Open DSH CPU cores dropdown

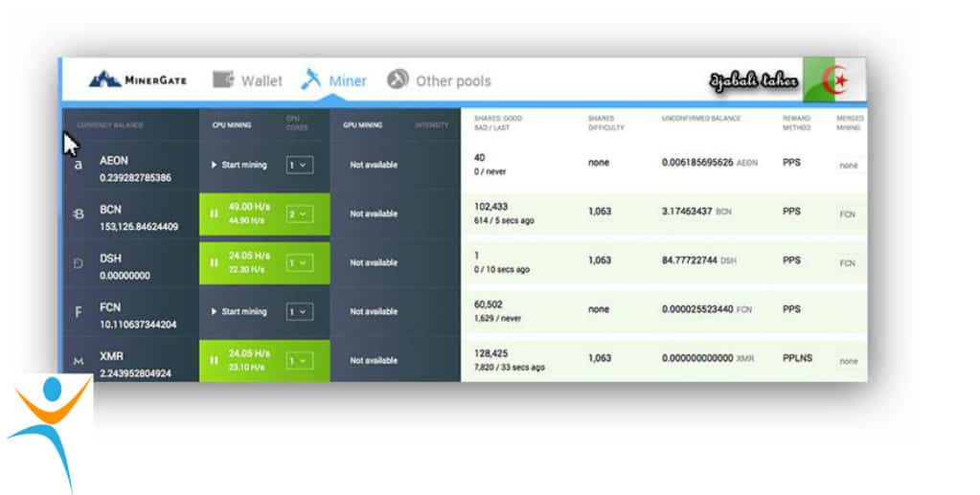click(300, 262)
